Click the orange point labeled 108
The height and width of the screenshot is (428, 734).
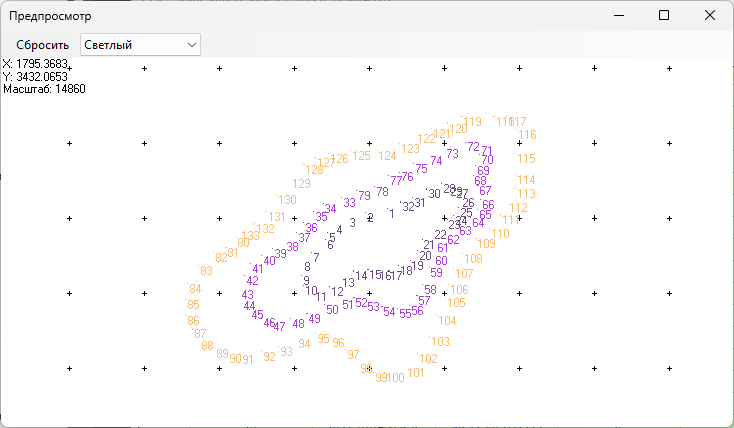[473, 259]
